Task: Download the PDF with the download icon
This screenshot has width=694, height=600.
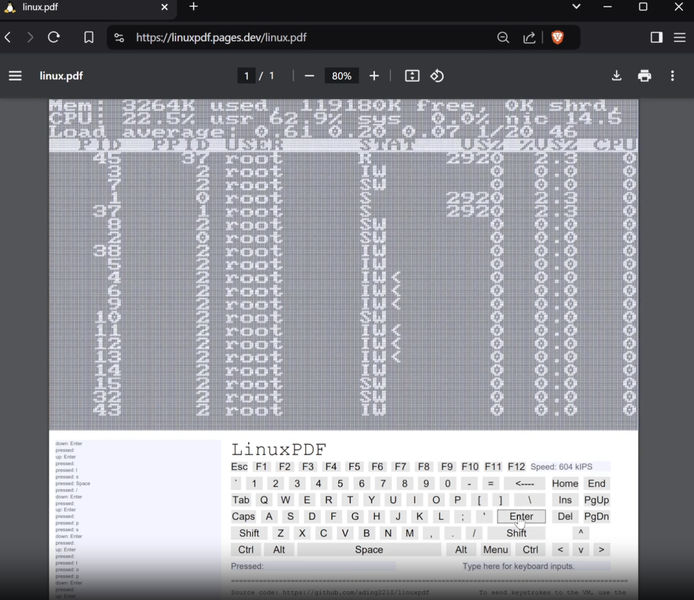Action: 617,76
